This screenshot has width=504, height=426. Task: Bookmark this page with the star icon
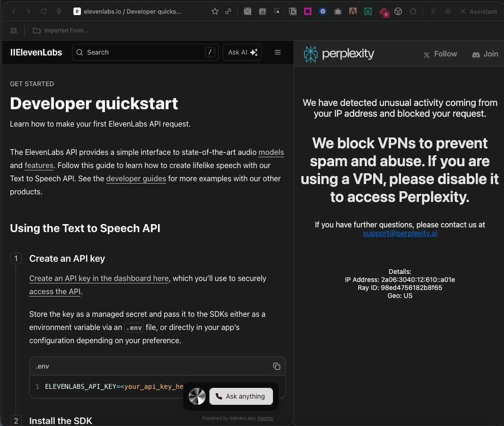(x=215, y=12)
